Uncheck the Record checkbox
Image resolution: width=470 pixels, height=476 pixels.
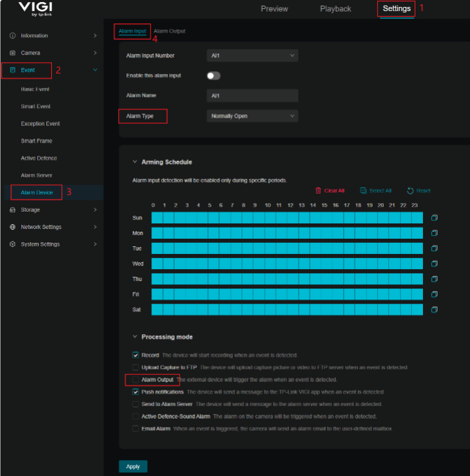(136, 355)
